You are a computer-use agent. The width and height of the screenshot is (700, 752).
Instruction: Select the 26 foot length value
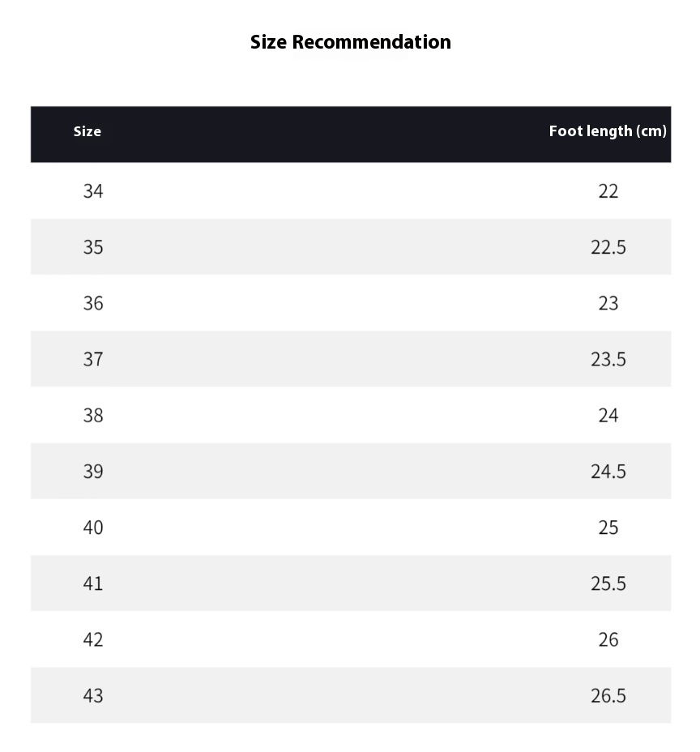pos(608,640)
